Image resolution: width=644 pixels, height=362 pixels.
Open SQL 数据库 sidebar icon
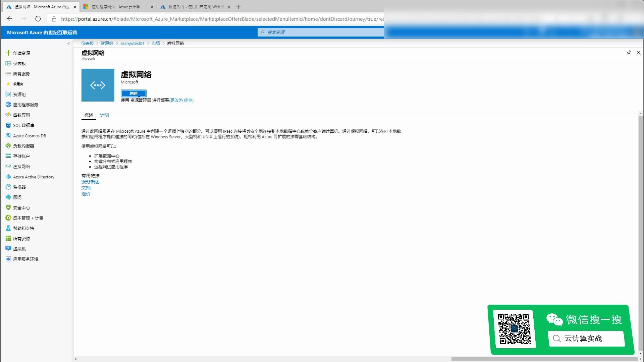[x=8, y=125]
